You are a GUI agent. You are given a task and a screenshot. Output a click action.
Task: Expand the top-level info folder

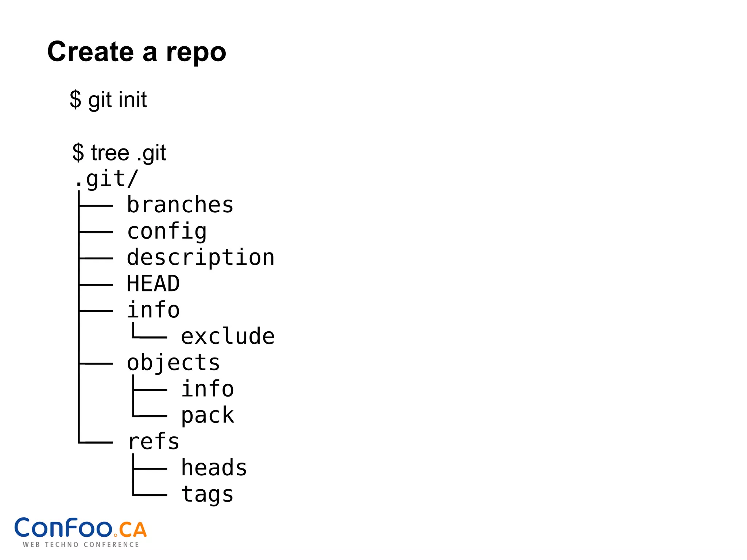153,310
